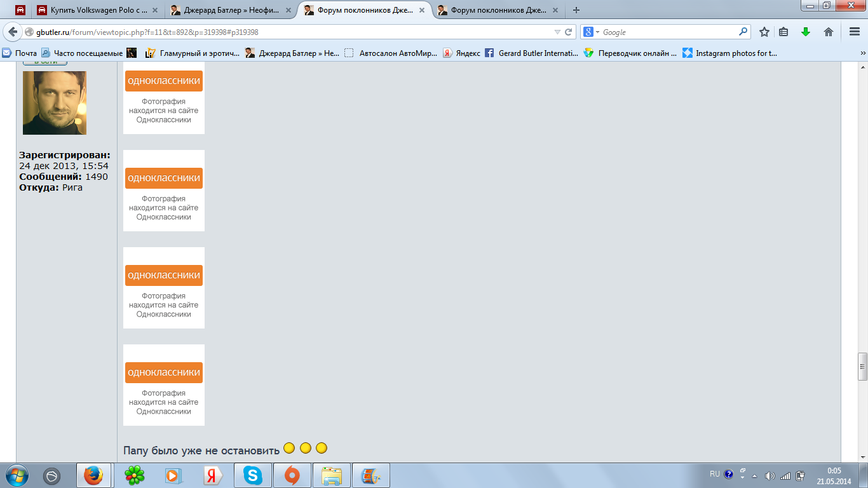This screenshot has width=868, height=488.
Task: Expand the URL bar history dropdown
Action: point(557,32)
